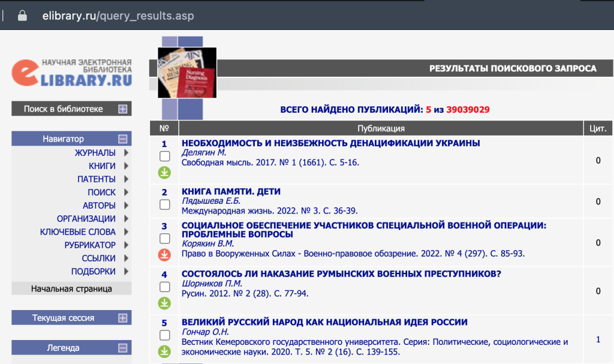Check the checkbox for publication 1
This screenshot has height=364, width=614.
[164, 157]
